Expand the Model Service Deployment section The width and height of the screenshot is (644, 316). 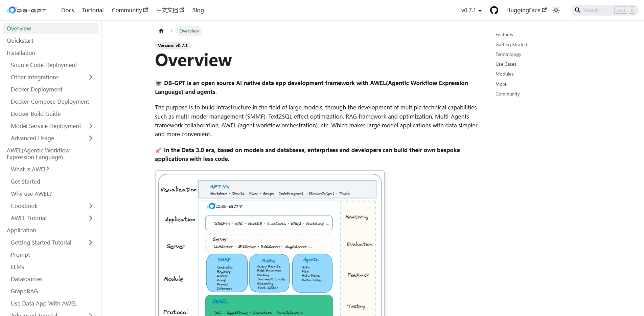tap(91, 126)
